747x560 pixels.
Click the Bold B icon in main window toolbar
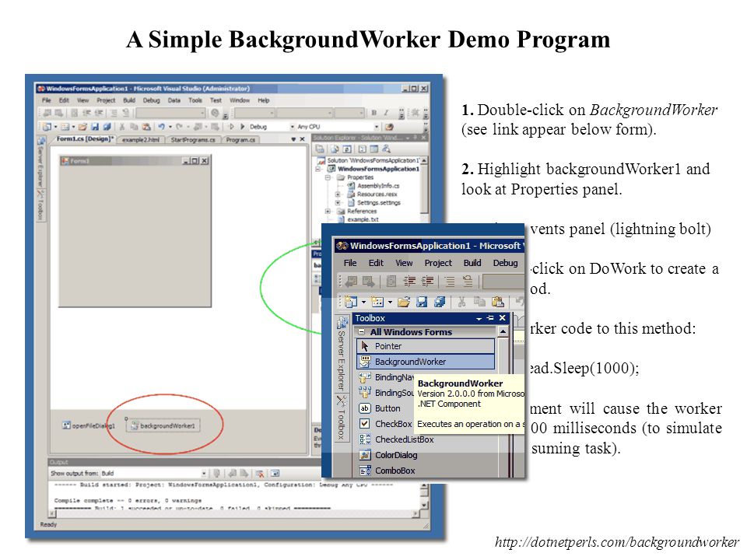tap(374, 113)
